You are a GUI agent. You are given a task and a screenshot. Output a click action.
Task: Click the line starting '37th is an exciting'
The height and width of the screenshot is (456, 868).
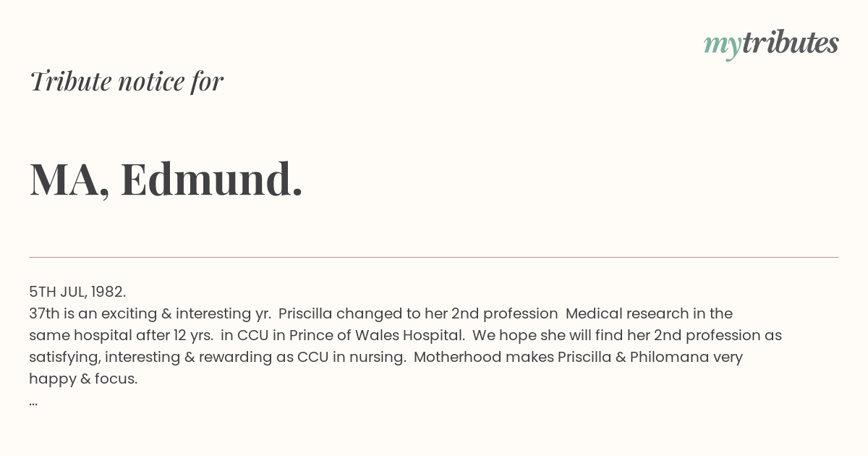point(380,313)
